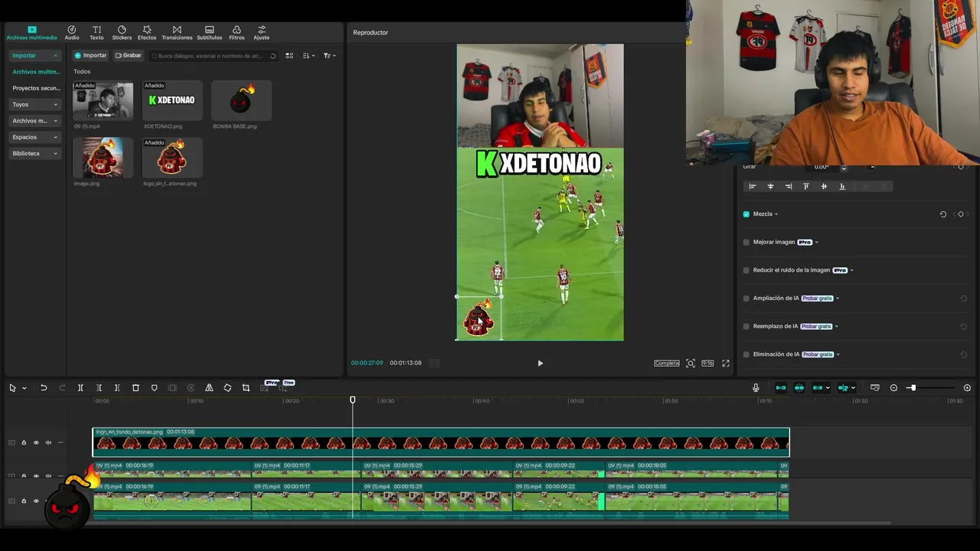Screen dimensions: 980x551
Task: Click the Undo icon in timeline toolbar
Action: 44,388
